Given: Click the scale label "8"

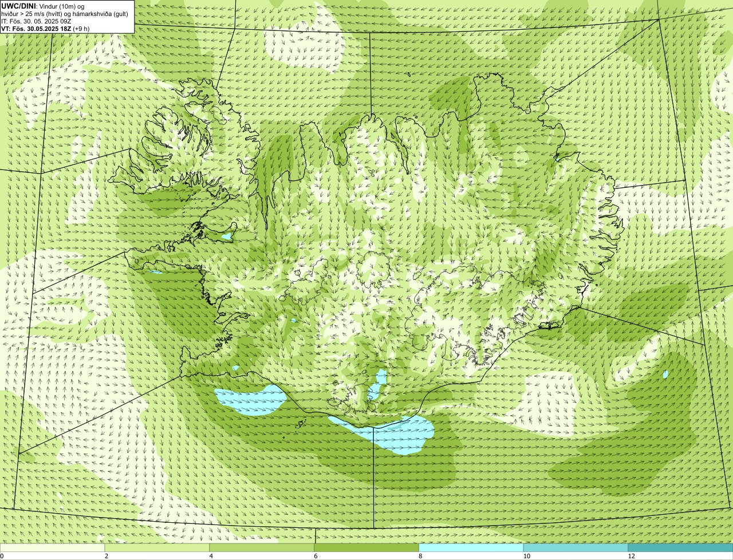Looking at the screenshot, I should tap(420, 556).
